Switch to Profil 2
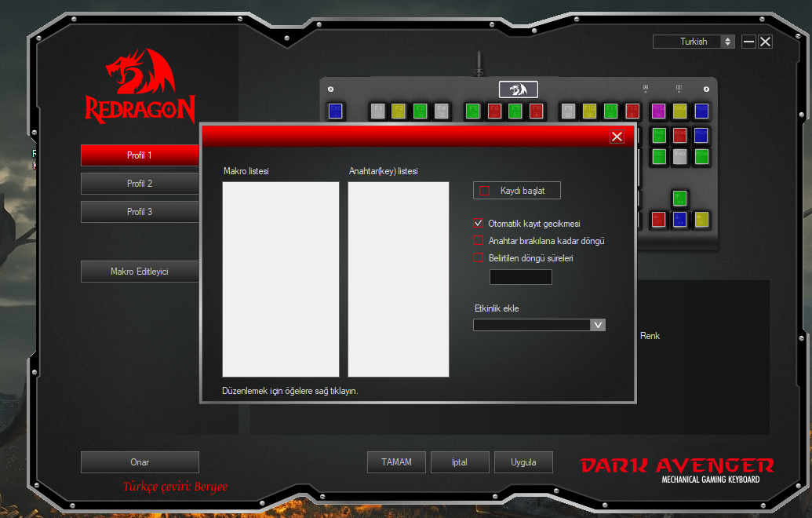This screenshot has height=518, width=812. tap(140, 184)
